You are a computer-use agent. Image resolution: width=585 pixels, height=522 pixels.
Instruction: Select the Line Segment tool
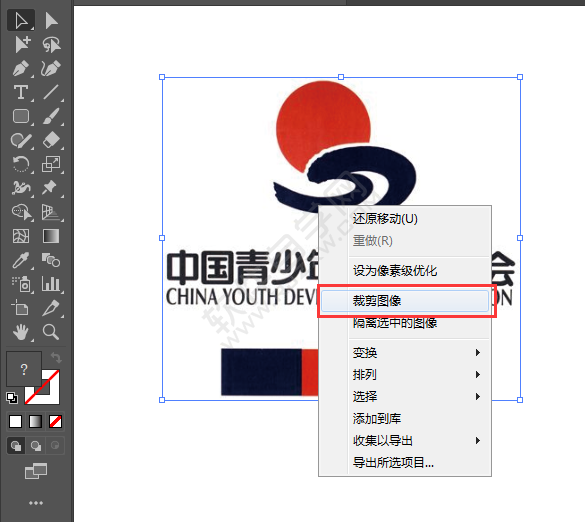point(51,92)
